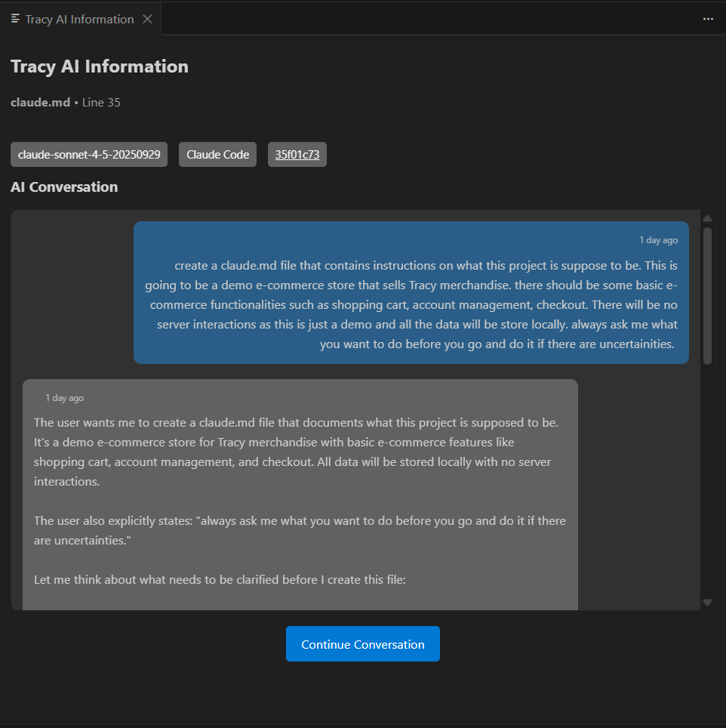The image size is (726, 728).
Task: Open the ellipsis more actions menu
Action: tap(708, 19)
